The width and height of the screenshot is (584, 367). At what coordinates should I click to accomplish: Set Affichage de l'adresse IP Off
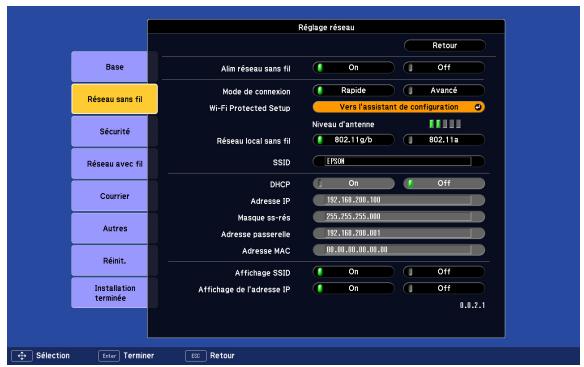click(444, 288)
